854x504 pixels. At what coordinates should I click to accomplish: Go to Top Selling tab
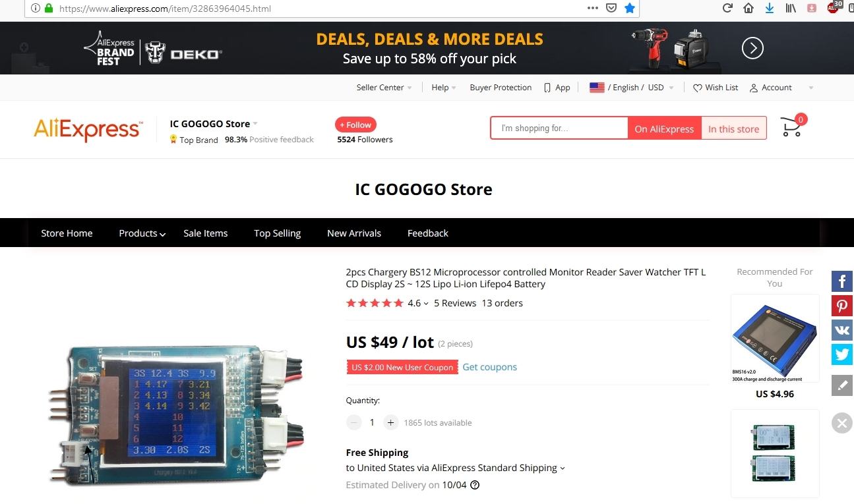point(277,233)
